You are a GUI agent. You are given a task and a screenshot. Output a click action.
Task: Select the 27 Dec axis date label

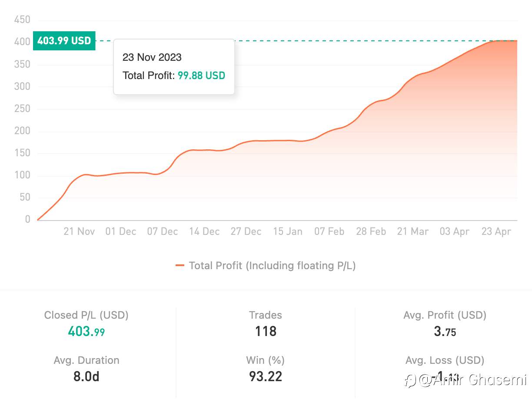click(x=246, y=231)
